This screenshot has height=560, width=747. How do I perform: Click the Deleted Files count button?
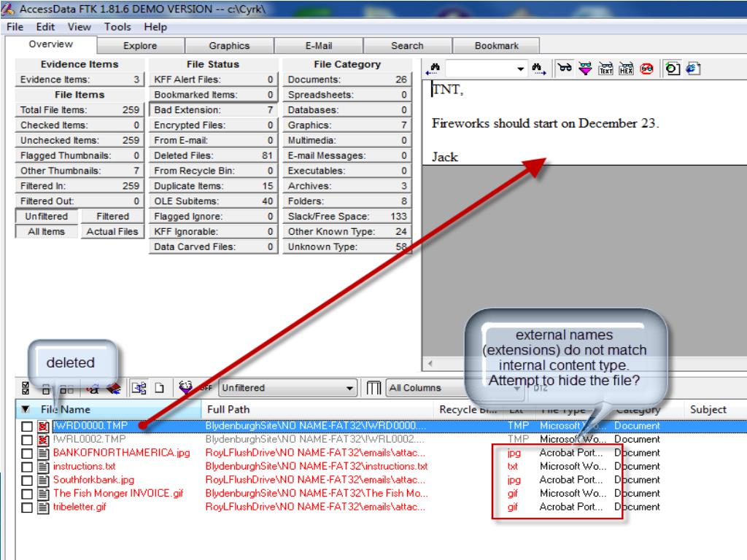point(213,156)
